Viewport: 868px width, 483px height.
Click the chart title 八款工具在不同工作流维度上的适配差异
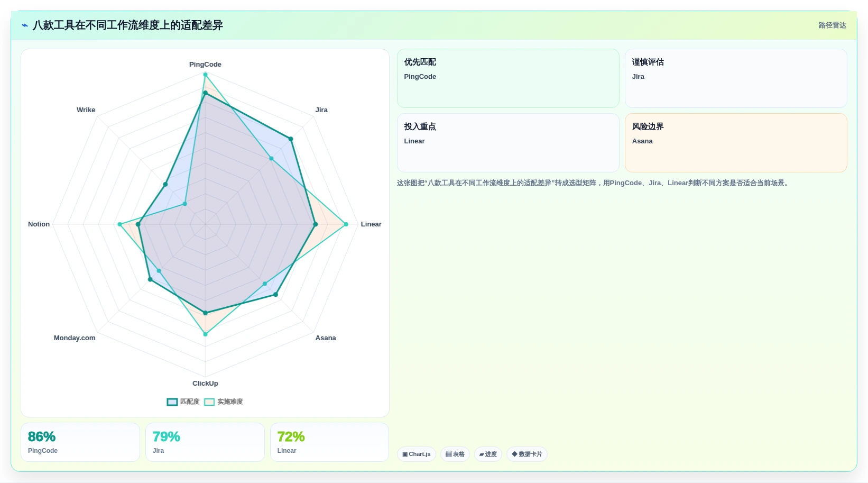click(128, 25)
